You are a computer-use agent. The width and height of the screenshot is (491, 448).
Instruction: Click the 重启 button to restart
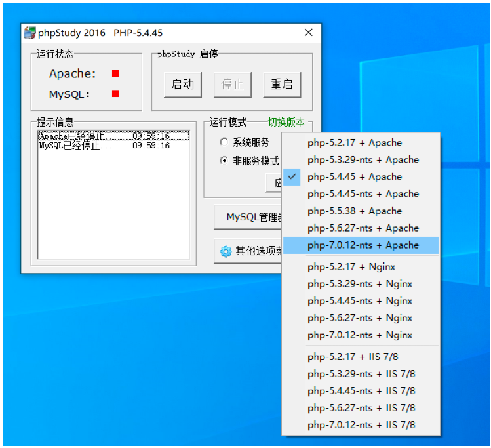pos(282,85)
